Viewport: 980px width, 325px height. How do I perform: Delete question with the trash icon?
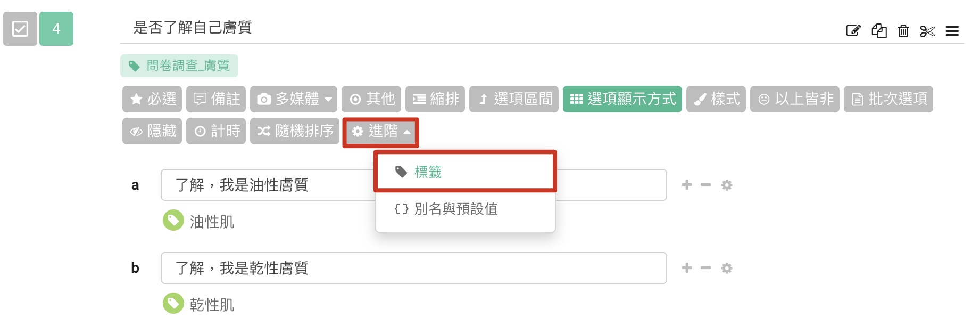click(903, 31)
